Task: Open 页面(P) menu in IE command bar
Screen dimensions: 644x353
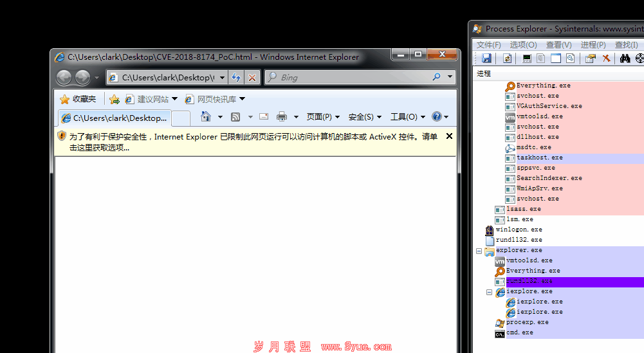Action: tap(323, 117)
